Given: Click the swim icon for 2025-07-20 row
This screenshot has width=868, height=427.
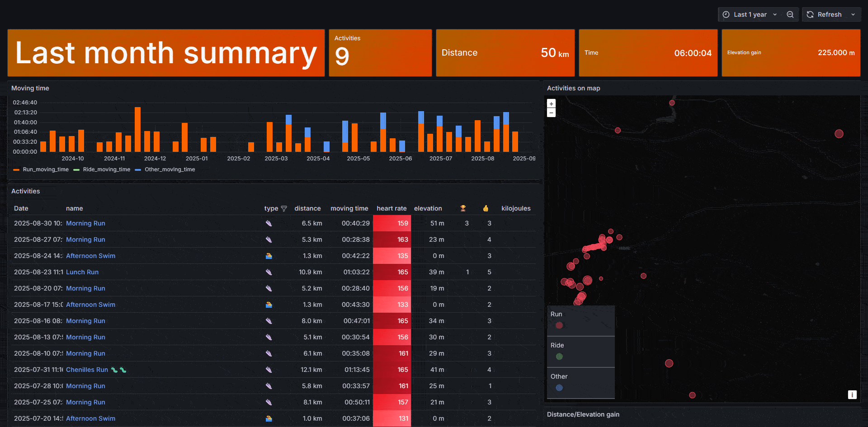Looking at the screenshot, I should pos(269,418).
